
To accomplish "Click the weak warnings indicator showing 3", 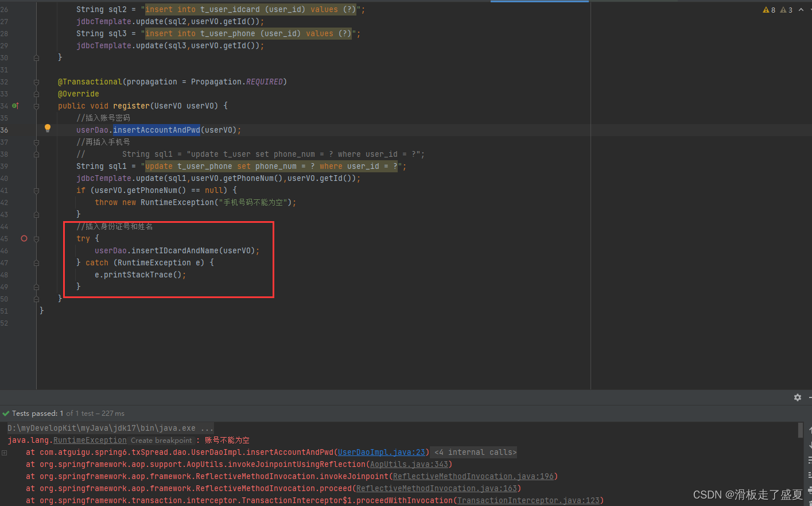I will point(786,10).
